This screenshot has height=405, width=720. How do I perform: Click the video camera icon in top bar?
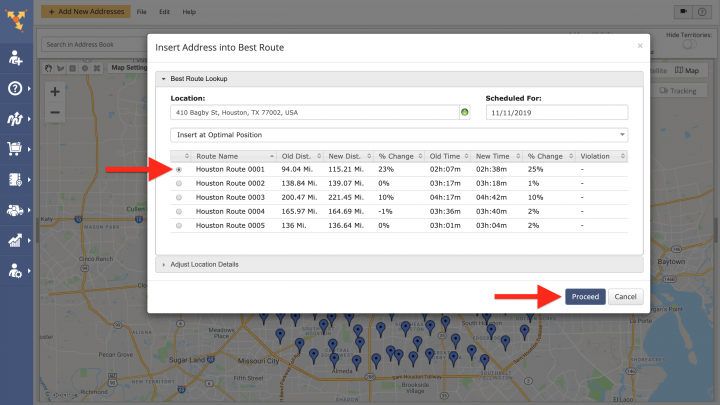click(685, 11)
